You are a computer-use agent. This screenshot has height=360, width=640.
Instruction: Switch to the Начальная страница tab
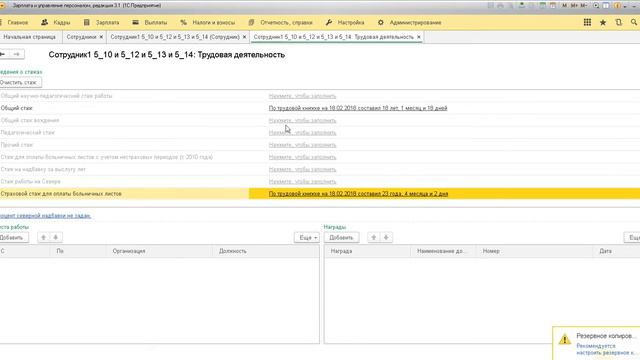(x=29, y=37)
